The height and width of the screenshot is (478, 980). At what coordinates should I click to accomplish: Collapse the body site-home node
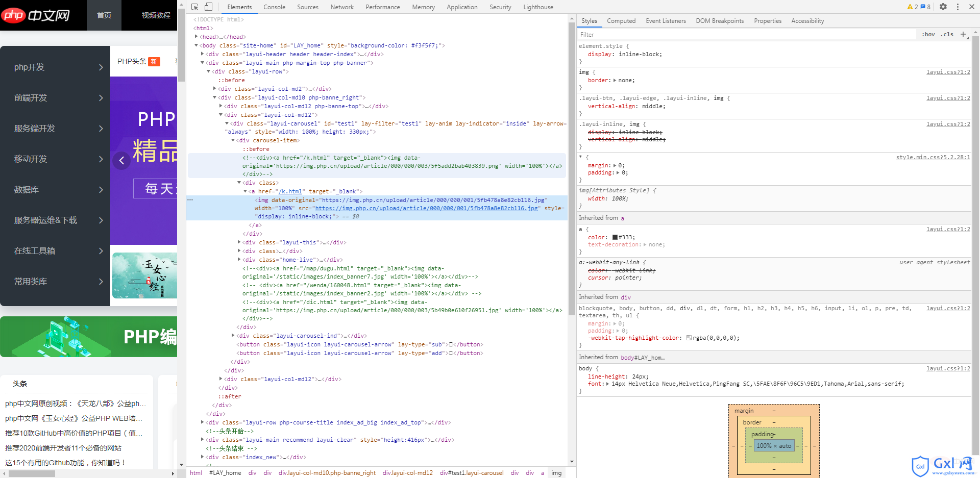[x=196, y=45]
